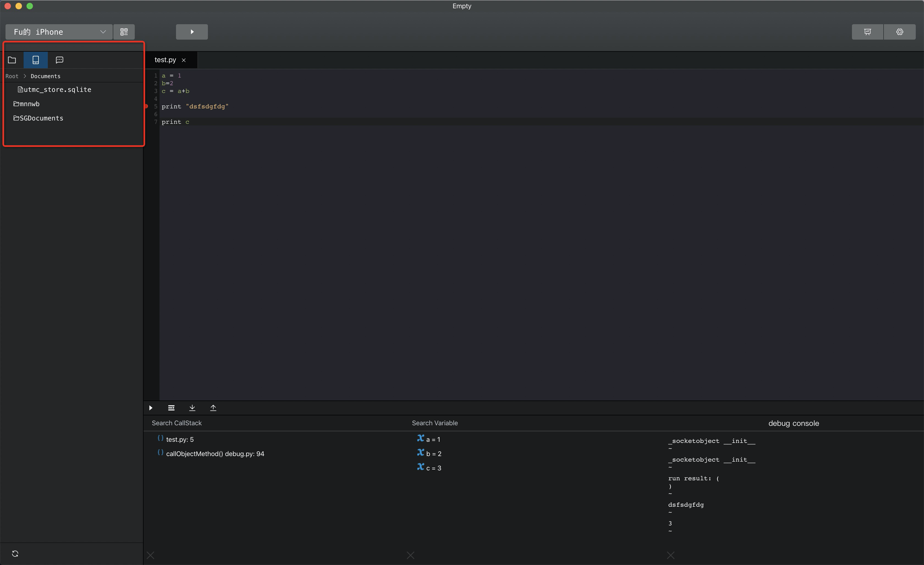924x565 pixels.
Task: Click the green fullscreen window button
Action: [x=30, y=6]
